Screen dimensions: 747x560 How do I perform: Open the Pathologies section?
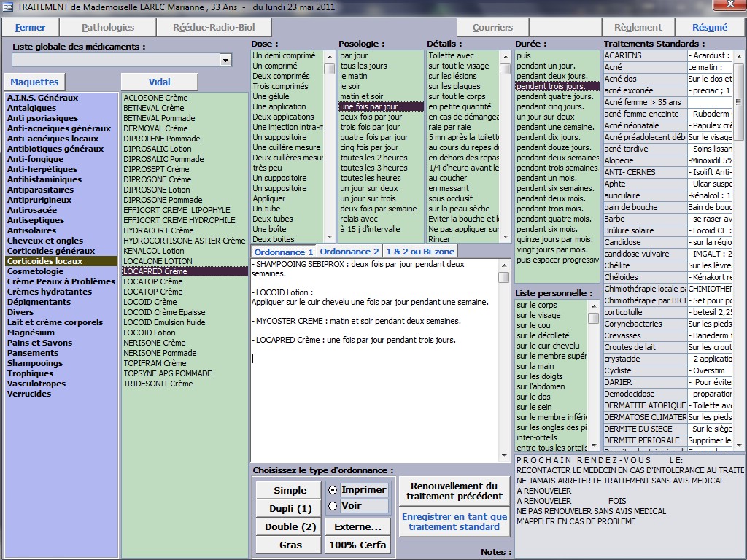(108, 27)
